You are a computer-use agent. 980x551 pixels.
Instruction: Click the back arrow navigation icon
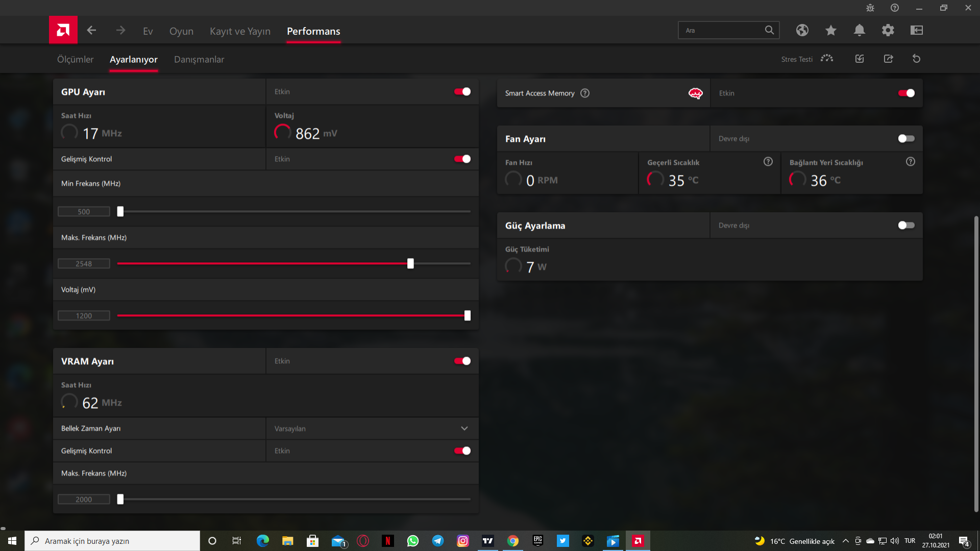[91, 30]
